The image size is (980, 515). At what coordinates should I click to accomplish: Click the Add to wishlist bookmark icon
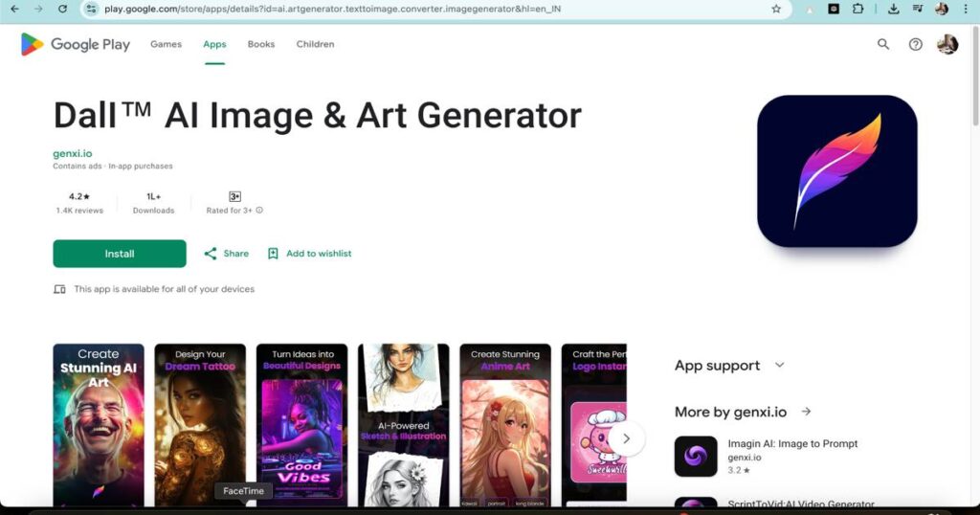(273, 254)
